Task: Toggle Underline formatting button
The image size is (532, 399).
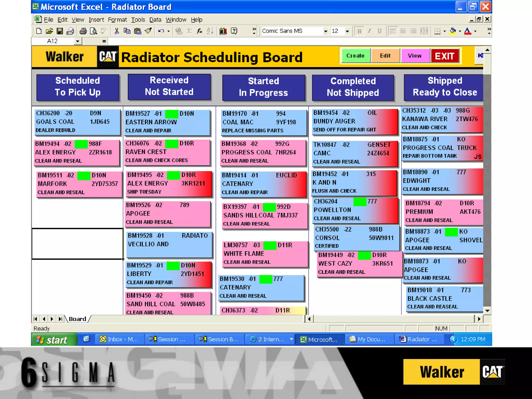Action: coord(380,31)
